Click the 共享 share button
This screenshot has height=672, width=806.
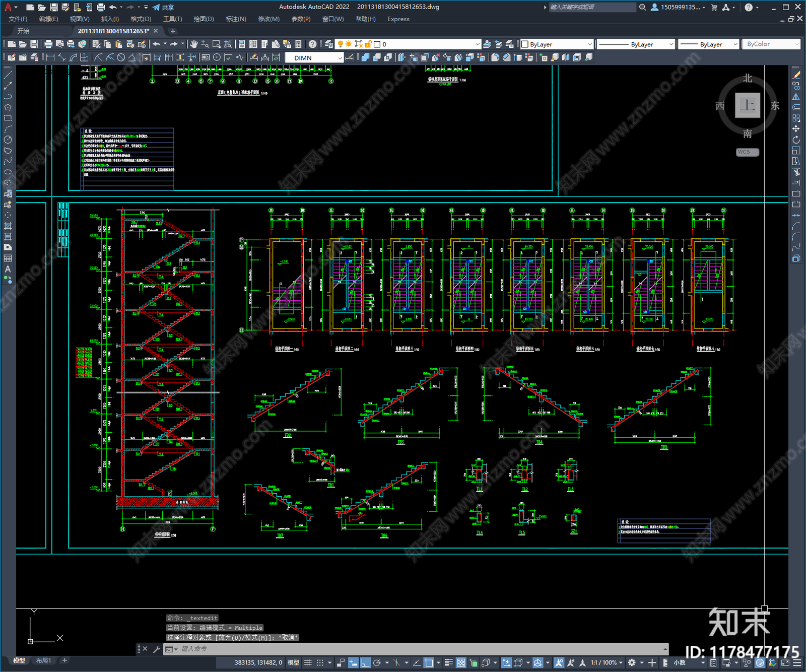pyautogui.click(x=163, y=7)
